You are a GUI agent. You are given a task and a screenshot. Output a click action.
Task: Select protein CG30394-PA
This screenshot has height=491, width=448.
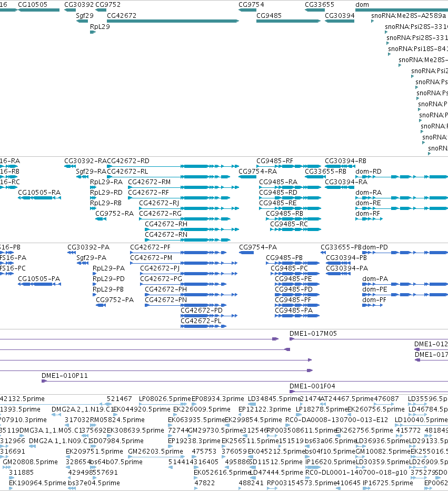(x=339, y=274)
